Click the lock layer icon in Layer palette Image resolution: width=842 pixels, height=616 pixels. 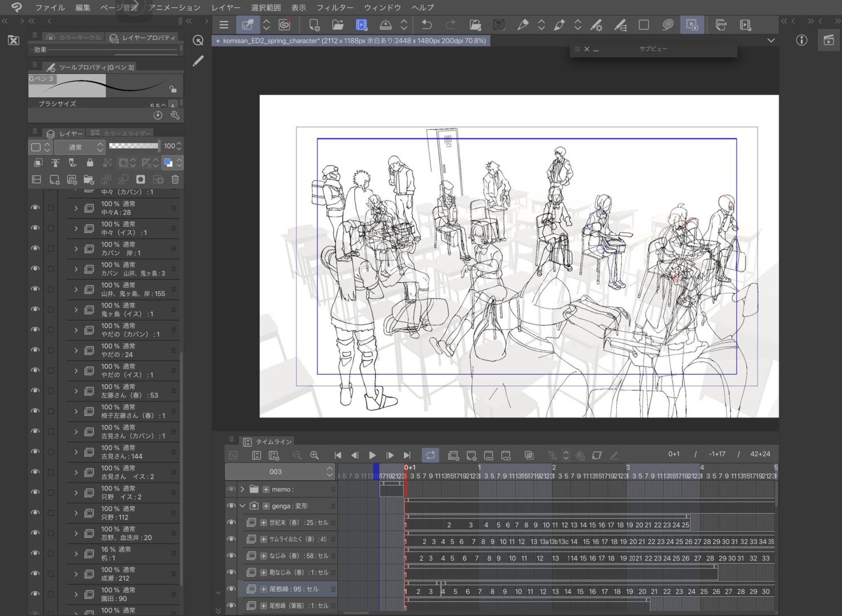[90, 163]
